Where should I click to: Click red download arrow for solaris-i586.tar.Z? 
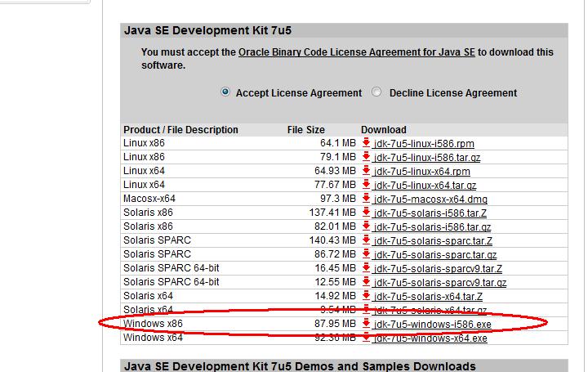367,212
